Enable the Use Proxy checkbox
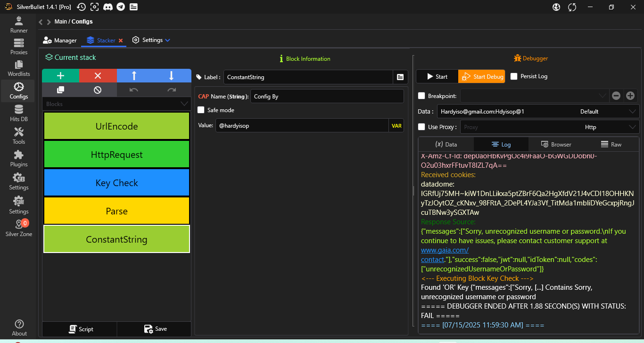The image size is (644, 343). point(422,127)
